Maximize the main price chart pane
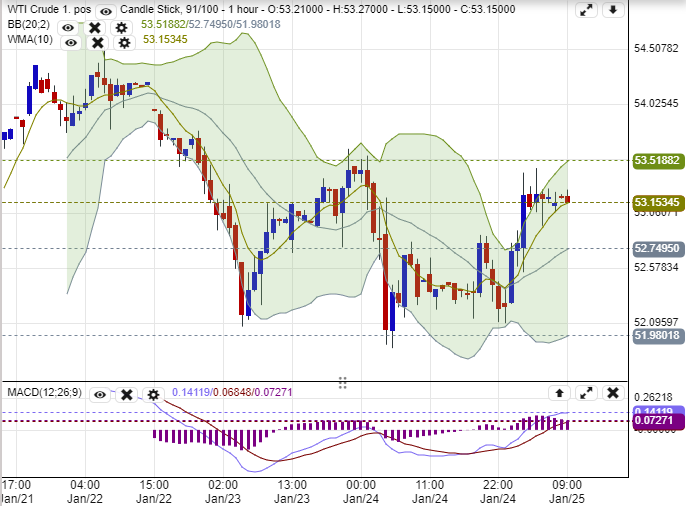686x506 pixels. click(x=586, y=10)
